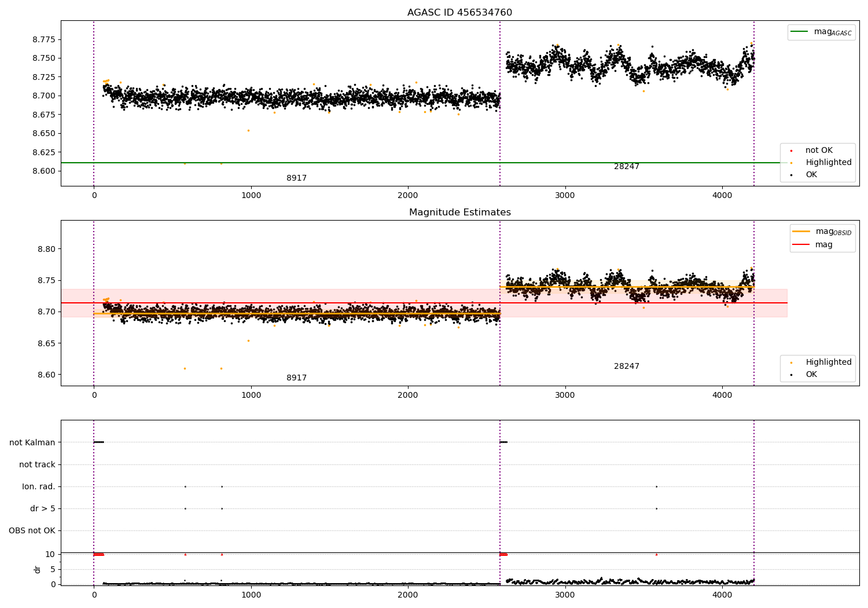Click x-axis tick 4000 under the dr plot
868x608 pixels.
tap(722, 595)
